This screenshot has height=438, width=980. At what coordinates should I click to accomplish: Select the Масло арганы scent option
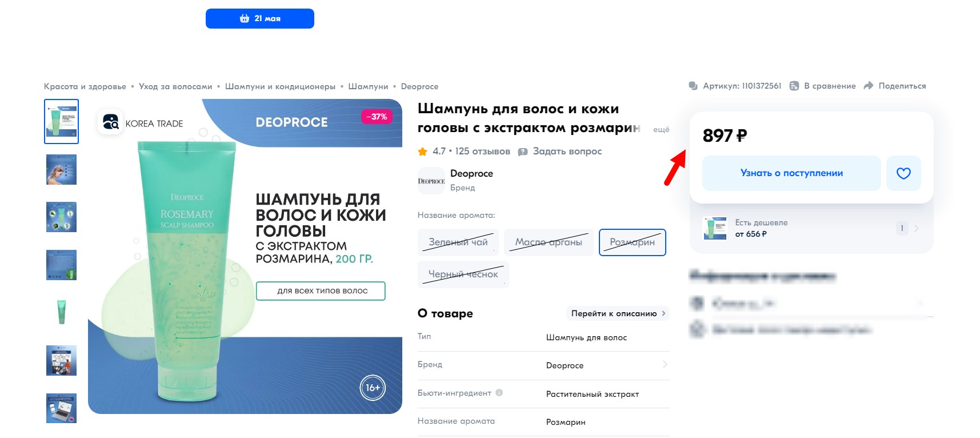(549, 242)
